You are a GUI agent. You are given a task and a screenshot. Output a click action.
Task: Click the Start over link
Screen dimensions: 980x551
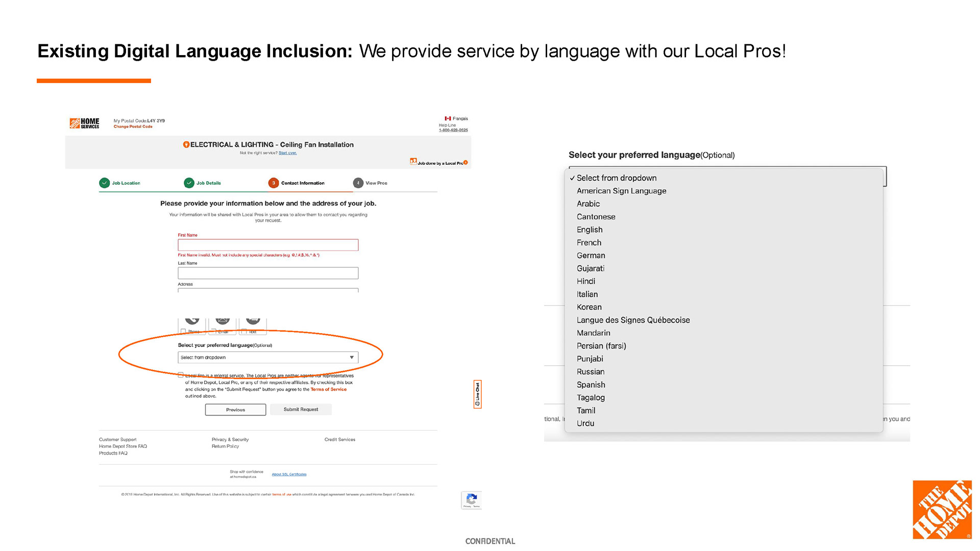click(x=287, y=153)
